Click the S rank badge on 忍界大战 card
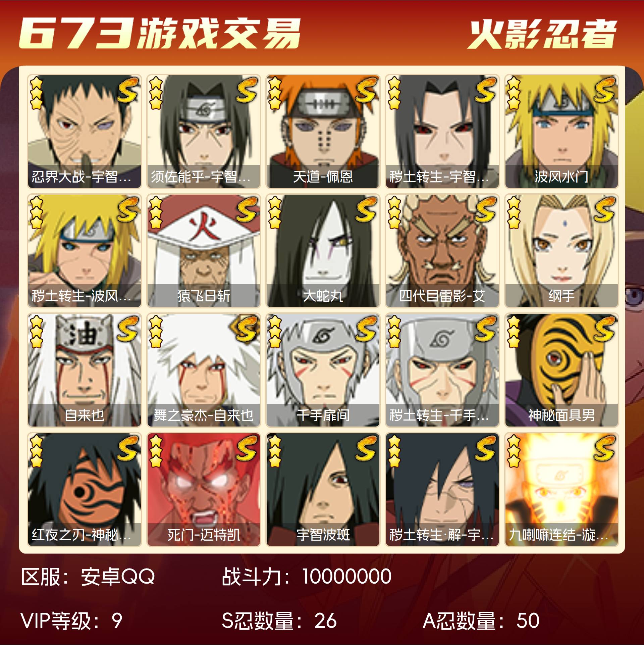This screenshot has height=645, width=644. (x=128, y=90)
